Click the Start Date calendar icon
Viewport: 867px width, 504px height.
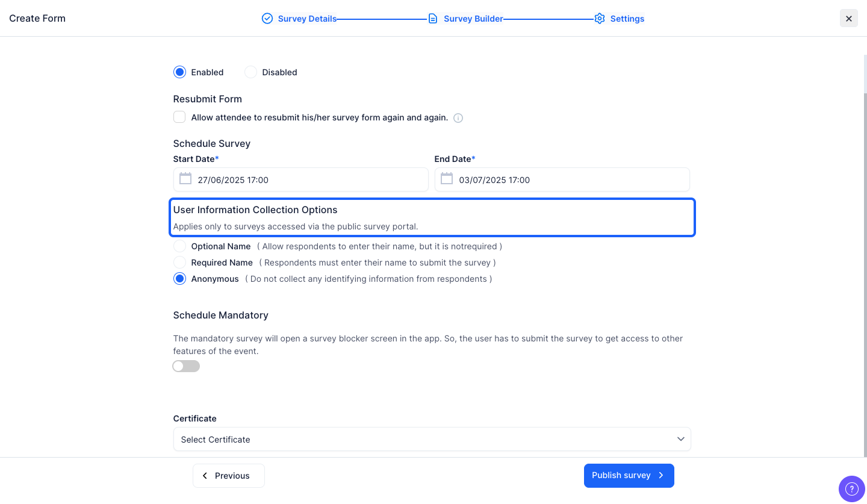(185, 179)
